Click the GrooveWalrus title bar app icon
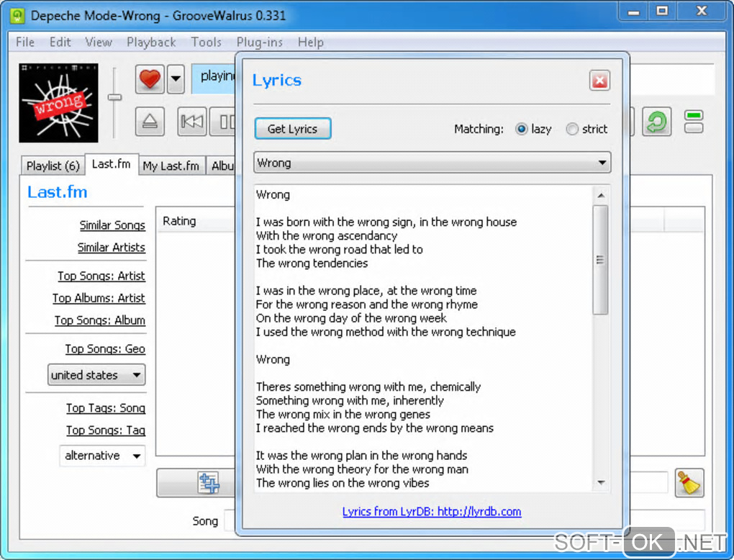 point(18,15)
